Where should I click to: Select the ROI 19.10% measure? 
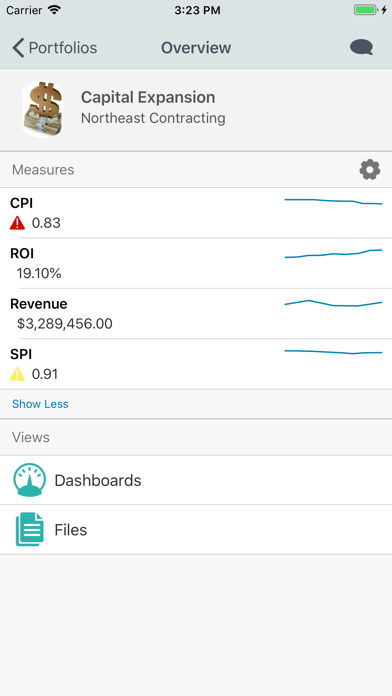(196, 264)
